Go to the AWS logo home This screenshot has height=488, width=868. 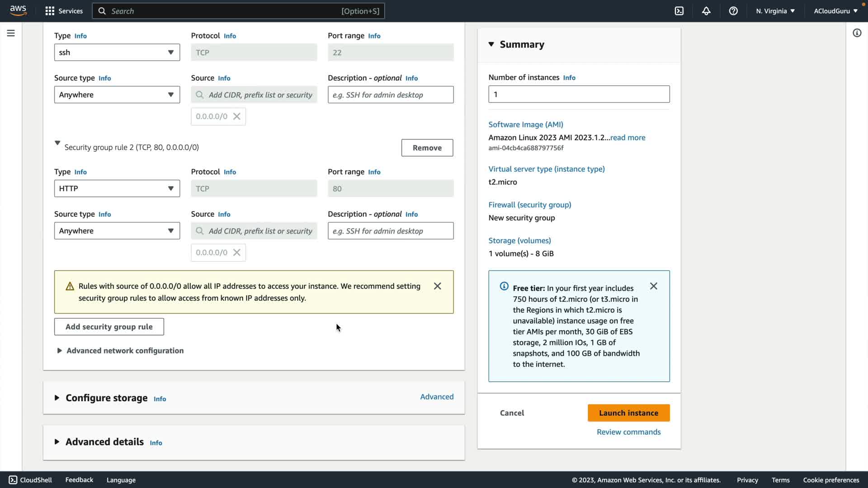pos(18,11)
